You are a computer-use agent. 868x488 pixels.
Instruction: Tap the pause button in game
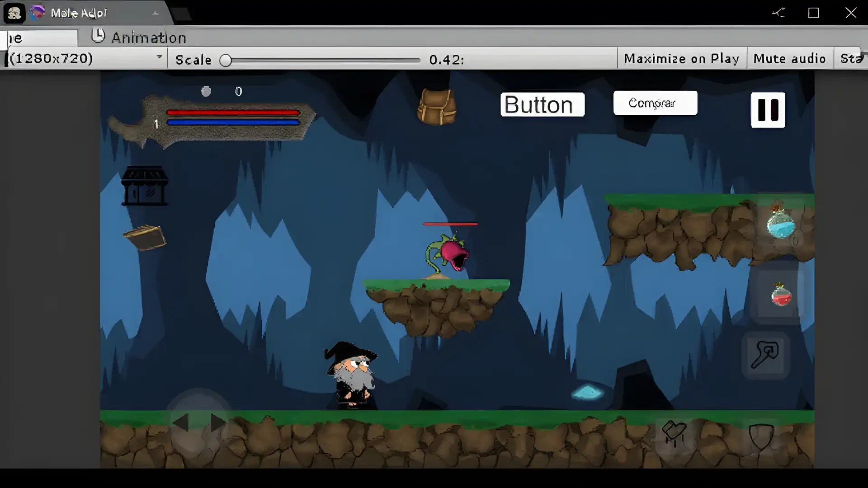768,110
